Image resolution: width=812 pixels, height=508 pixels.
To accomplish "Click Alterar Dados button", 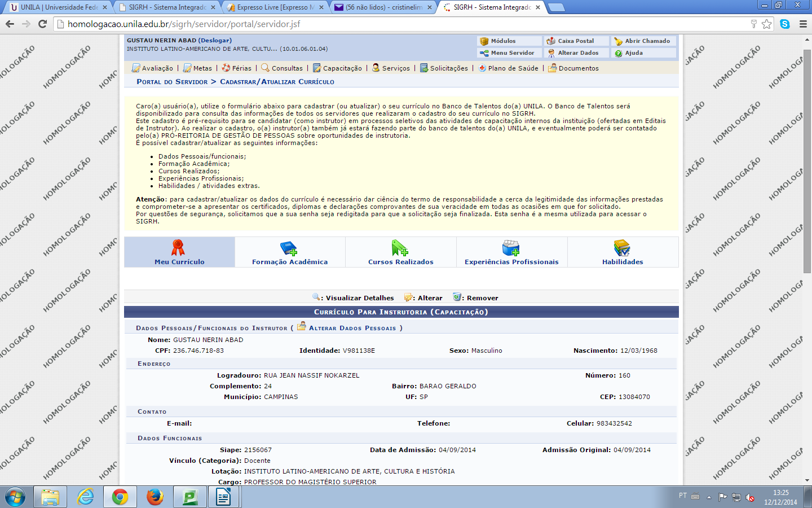I will click(x=576, y=53).
